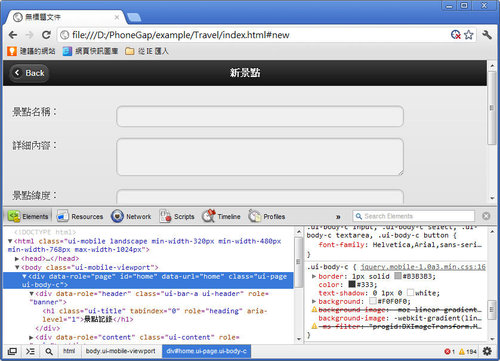This screenshot has height=361, width=500.
Task: Collapse the body ui-mobile-viewport node
Action: (x=17, y=267)
